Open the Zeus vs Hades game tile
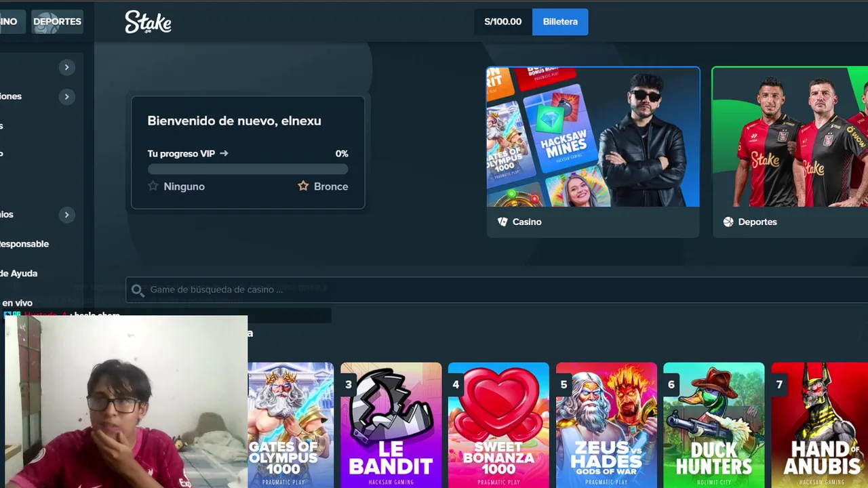 coord(606,425)
